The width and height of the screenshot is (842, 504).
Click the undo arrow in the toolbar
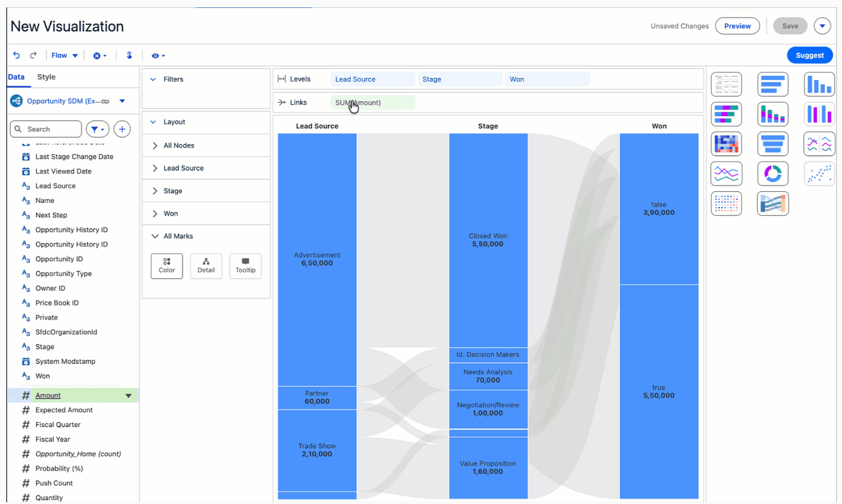click(x=16, y=55)
